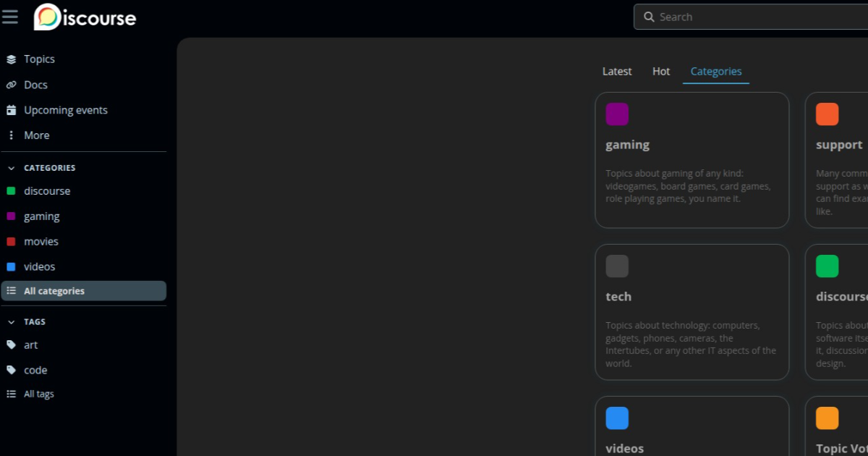868x456 pixels.
Task: Open the tech category card title
Action: pos(618,297)
